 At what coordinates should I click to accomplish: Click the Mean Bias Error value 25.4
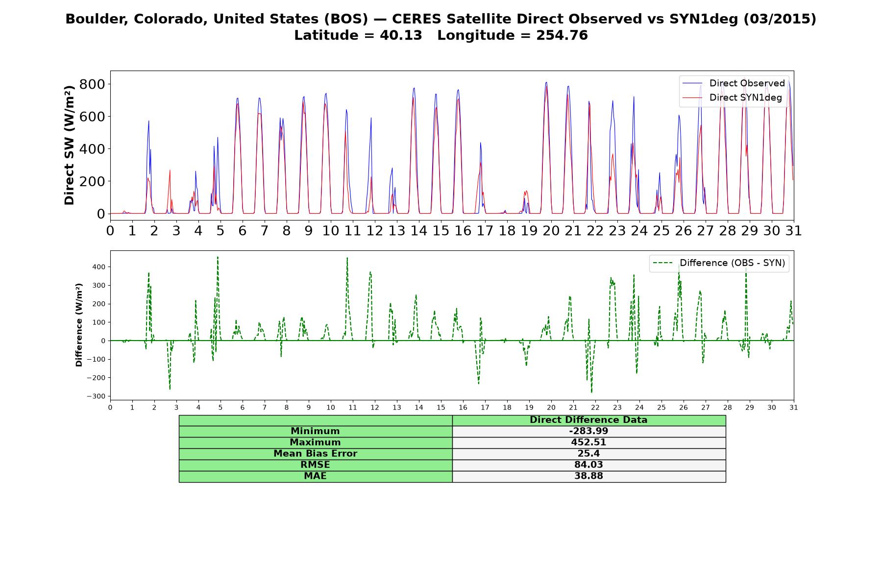[588, 454]
